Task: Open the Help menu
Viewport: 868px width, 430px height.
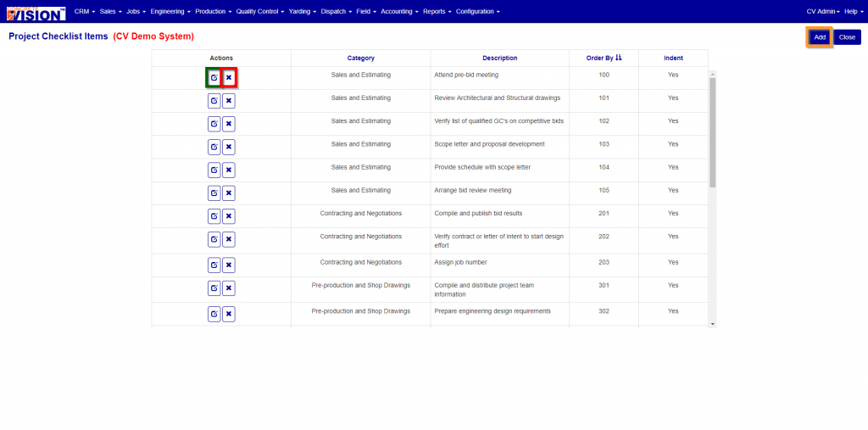Action: (854, 12)
